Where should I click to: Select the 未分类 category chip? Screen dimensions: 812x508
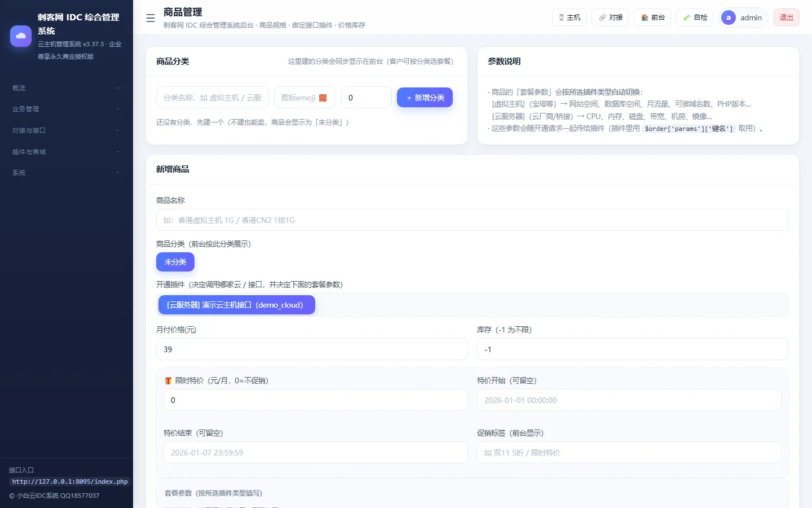pos(175,262)
